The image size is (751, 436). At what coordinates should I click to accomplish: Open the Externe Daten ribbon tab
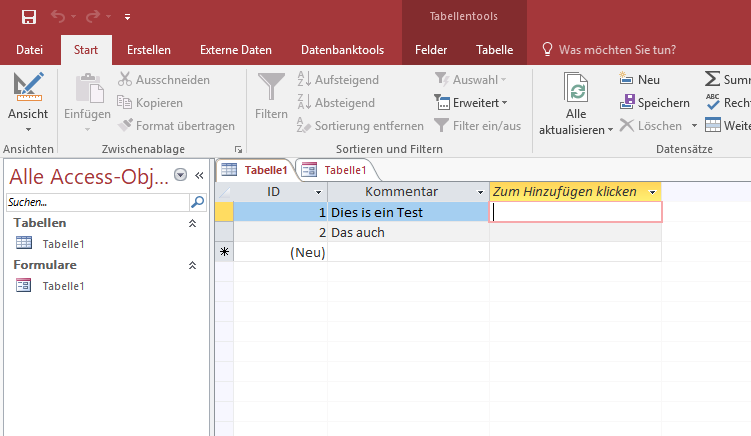(236, 50)
